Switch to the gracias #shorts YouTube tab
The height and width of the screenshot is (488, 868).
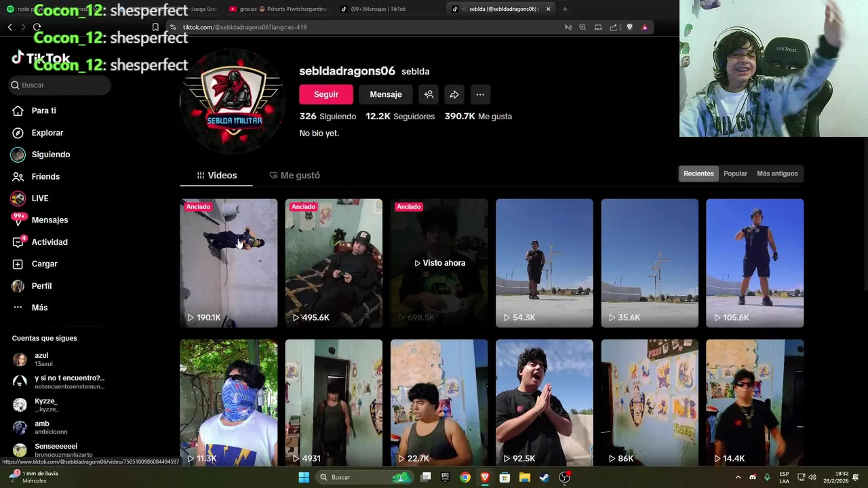pyautogui.click(x=278, y=9)
